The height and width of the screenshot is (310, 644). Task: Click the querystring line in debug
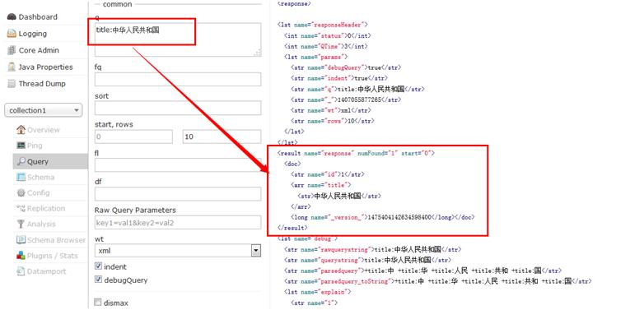tap(367, 260)
